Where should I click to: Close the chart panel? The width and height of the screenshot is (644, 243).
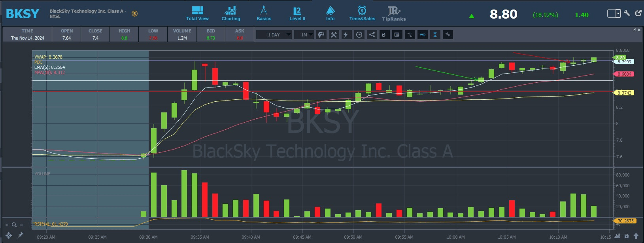[639, 30]
